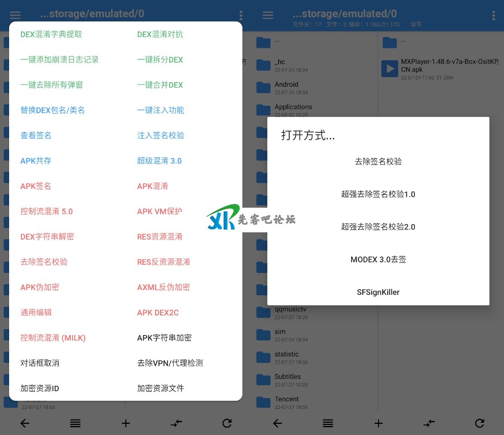Select 去除VPN/代理检测 menu entry

170,363
